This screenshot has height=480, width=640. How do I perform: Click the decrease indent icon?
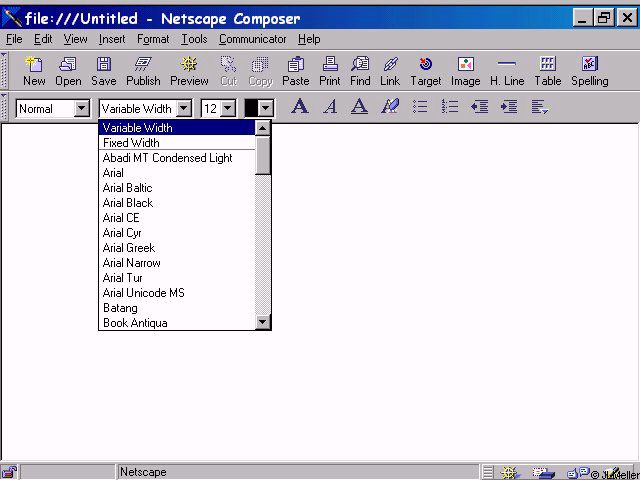tap(480, 107)
